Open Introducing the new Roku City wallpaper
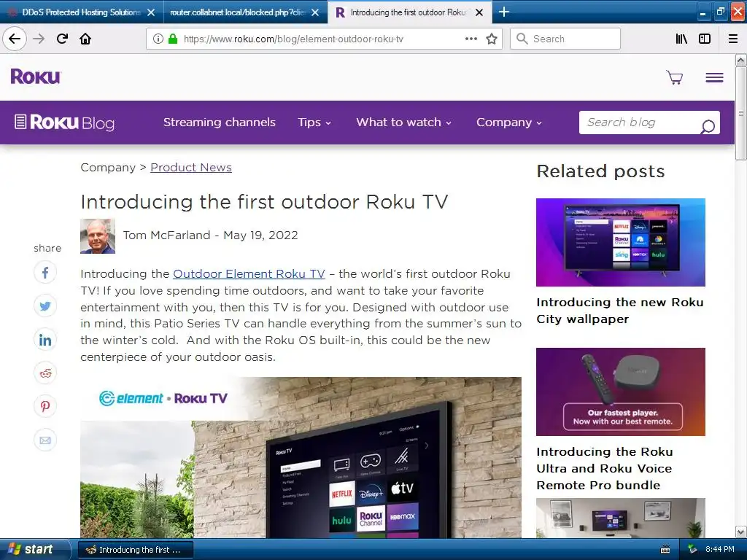 coord(619,311)
